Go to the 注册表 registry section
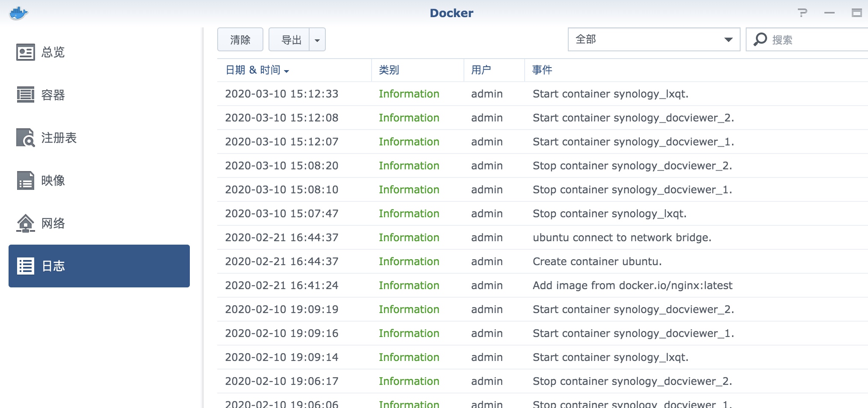 click(x=99, y=138)
